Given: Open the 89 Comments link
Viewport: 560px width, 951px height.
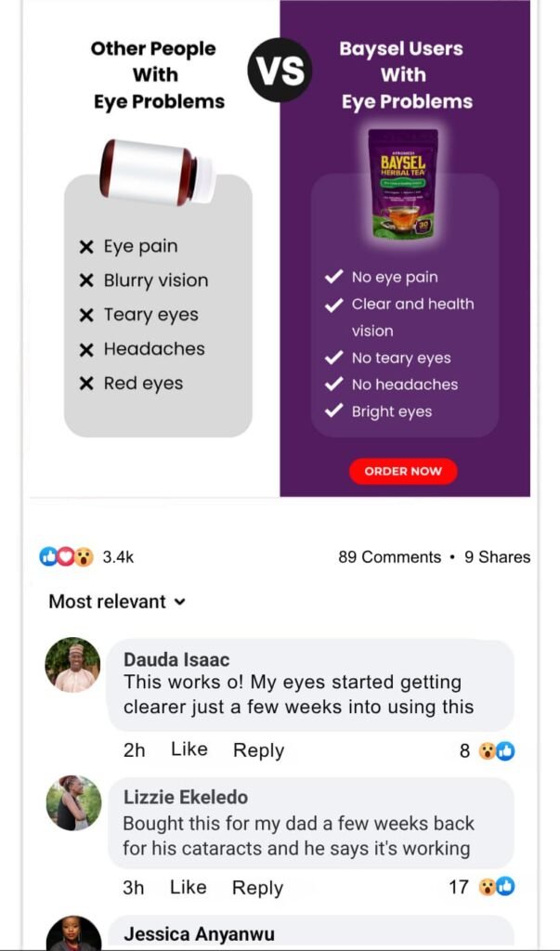Looking at the screenshot, I should [389, 557].
